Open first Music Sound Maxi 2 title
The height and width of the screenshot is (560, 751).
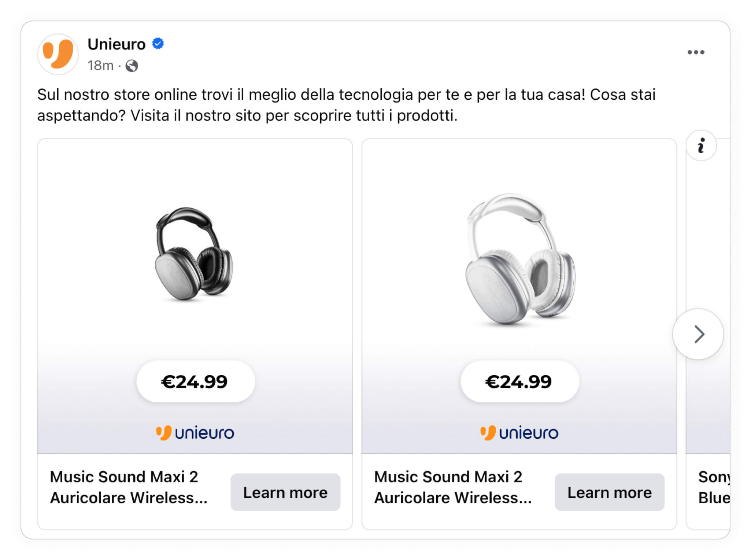(x=128, y=487)
